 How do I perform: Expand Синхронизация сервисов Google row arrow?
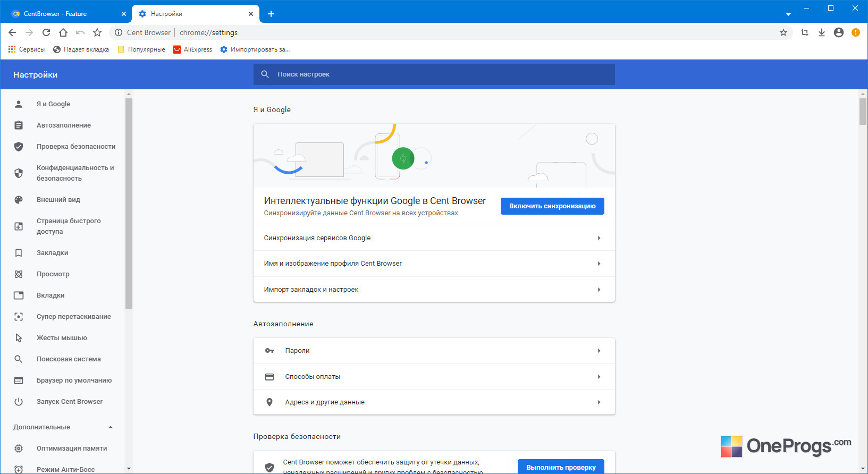[x=599, y=238]
